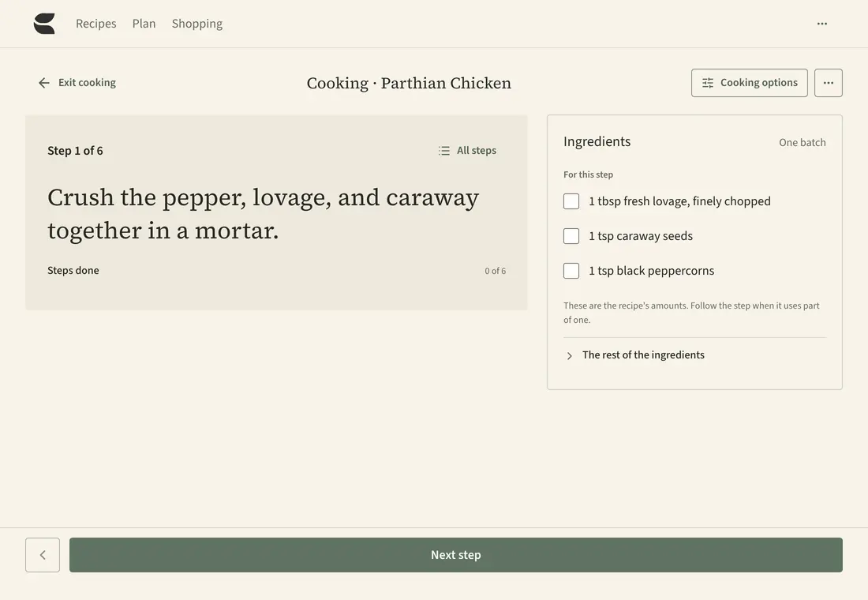The image size is (868, 600).
Task: Check off 1 tsp caraway seeds
Action: tap(571, 236)
